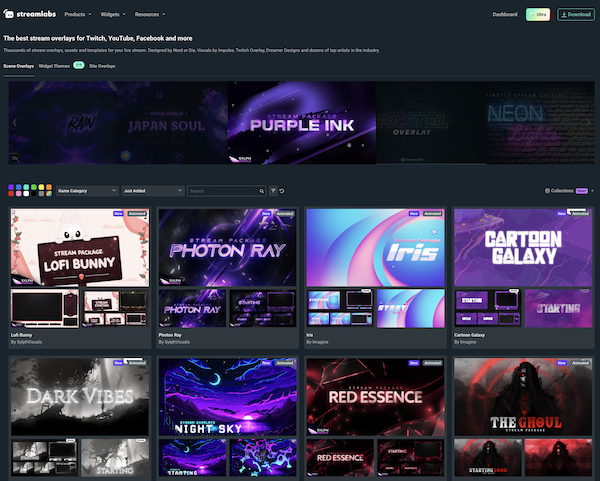The width and height of the screenshot is (600, 481).
Task: Select the yellow color filter swatch
Action: coord(41,187)
